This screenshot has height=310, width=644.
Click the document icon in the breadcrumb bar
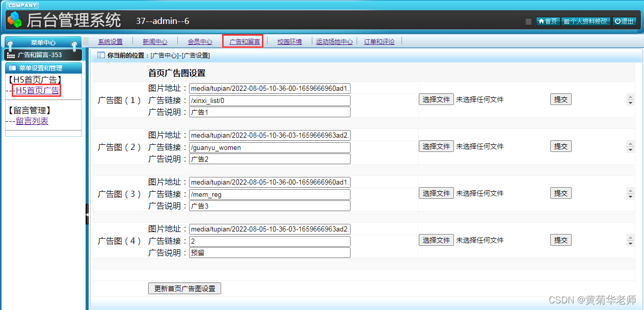click(100, 56)
